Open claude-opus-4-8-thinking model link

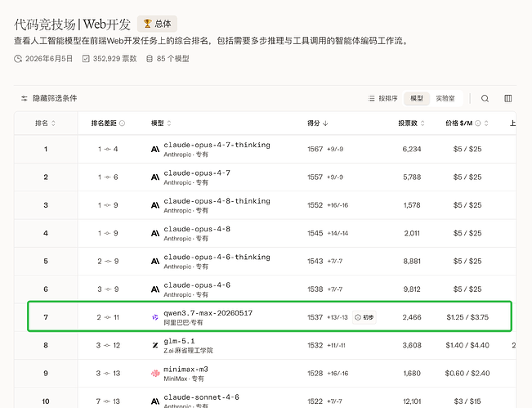tap(217, 201)
